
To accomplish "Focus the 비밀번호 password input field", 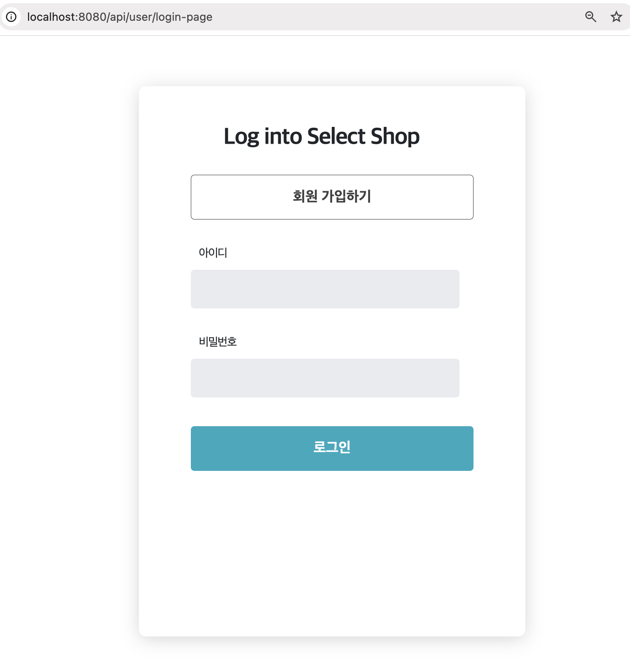I will tap(325, 378).
